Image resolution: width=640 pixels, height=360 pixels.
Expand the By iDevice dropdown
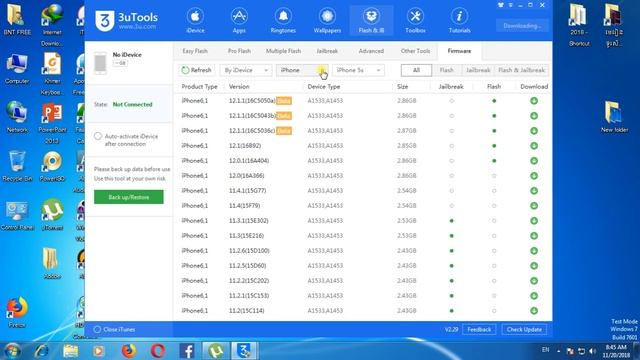pyautogui.click(x=246, y=70)
